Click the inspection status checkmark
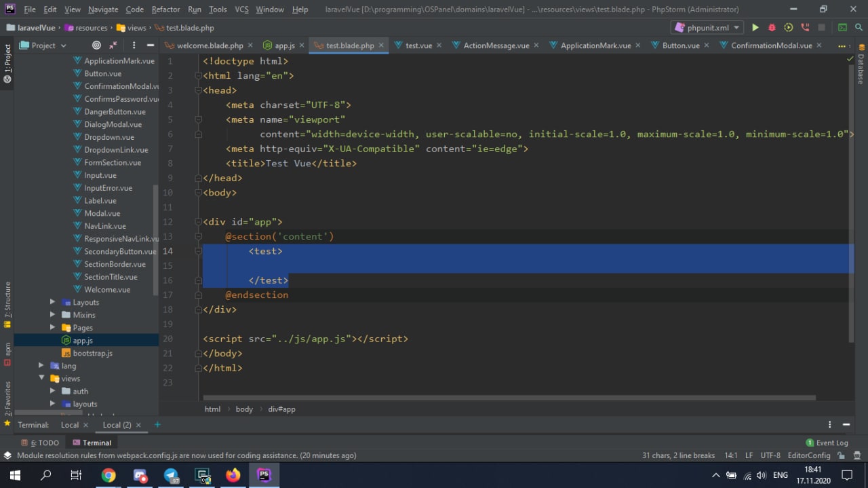This screenshot has width=868, height=488. point(850,59)
